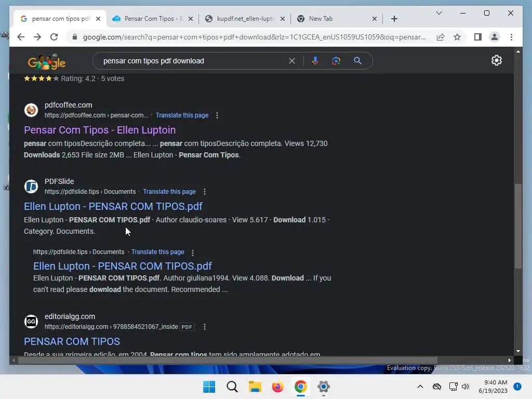Open the Chrome profile avatar

[495, 37]
